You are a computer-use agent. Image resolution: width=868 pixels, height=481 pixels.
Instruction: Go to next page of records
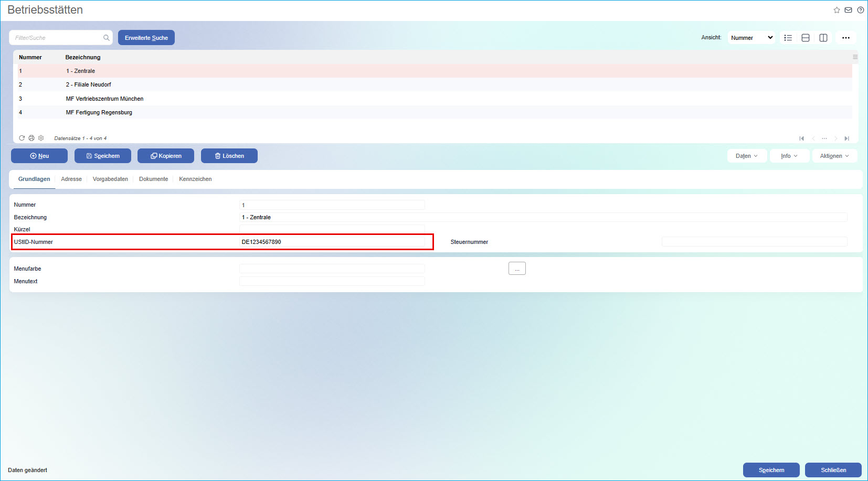[835, 138]
